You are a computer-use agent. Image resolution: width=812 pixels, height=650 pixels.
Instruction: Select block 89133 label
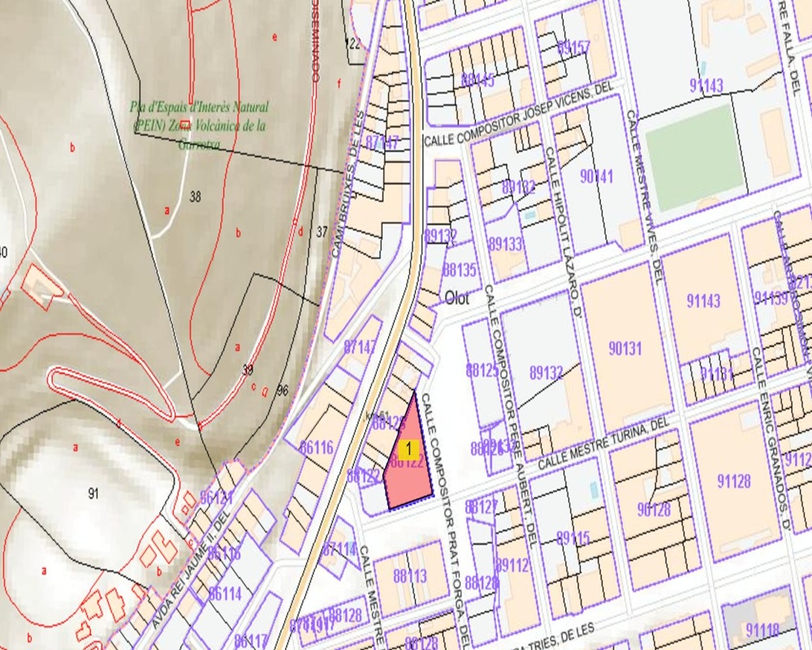click(505, 244)
